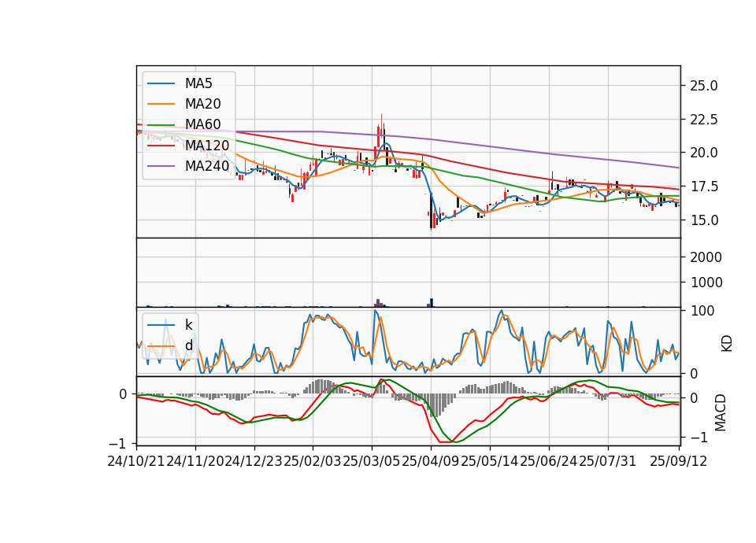Click the KD axis title
The height and width of the screenshot is (543, 756).
[727, 343]
